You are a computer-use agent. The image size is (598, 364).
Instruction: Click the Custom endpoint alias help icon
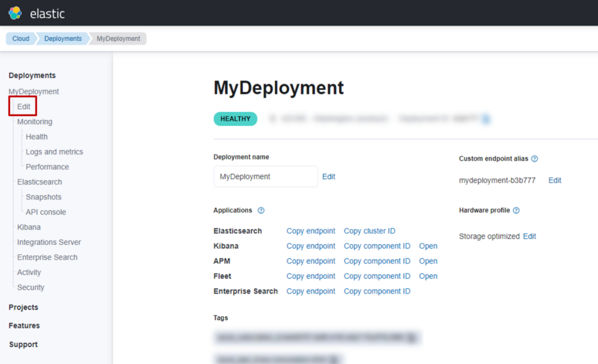[534, 159]
